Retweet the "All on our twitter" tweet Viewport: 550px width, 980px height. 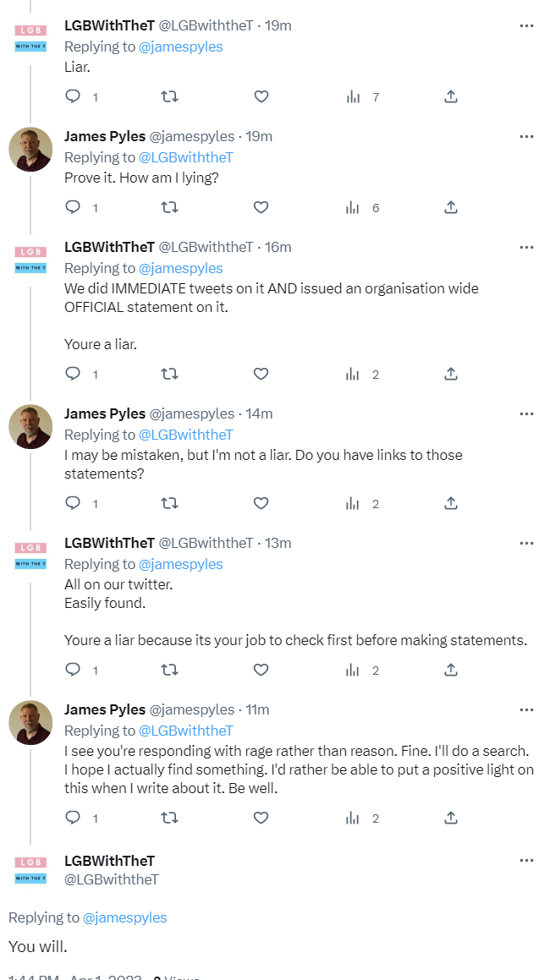169,671
